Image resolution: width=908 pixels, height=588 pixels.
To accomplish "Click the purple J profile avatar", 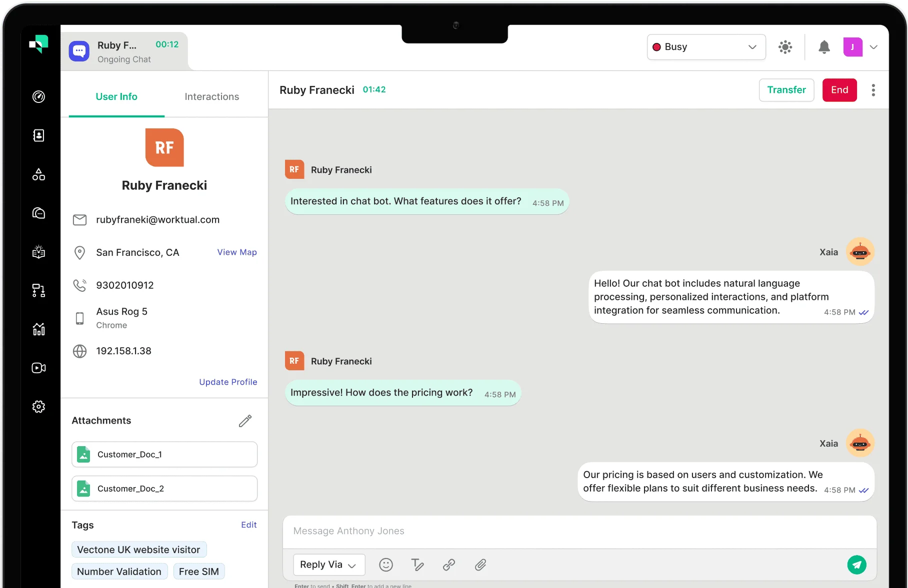I will (x=852, y=47).
